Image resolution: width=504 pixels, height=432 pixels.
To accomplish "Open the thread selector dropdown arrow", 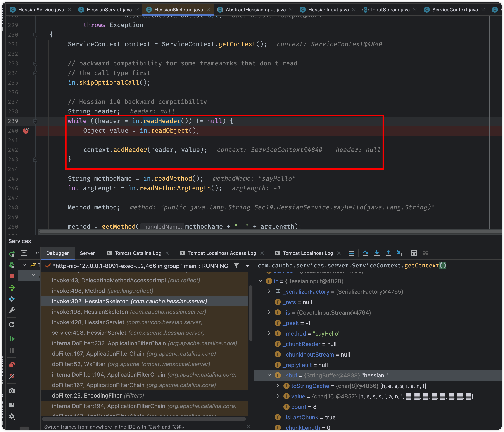I will click(247, 266).
